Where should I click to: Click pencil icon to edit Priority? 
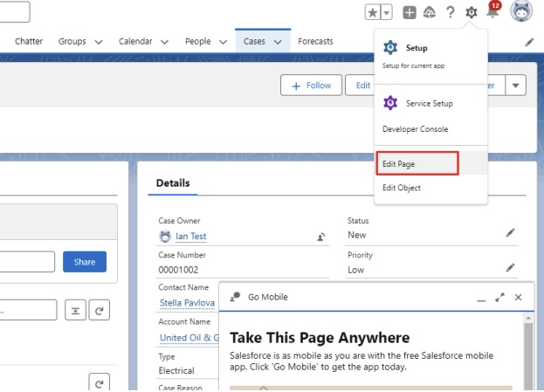coord(510,267)
